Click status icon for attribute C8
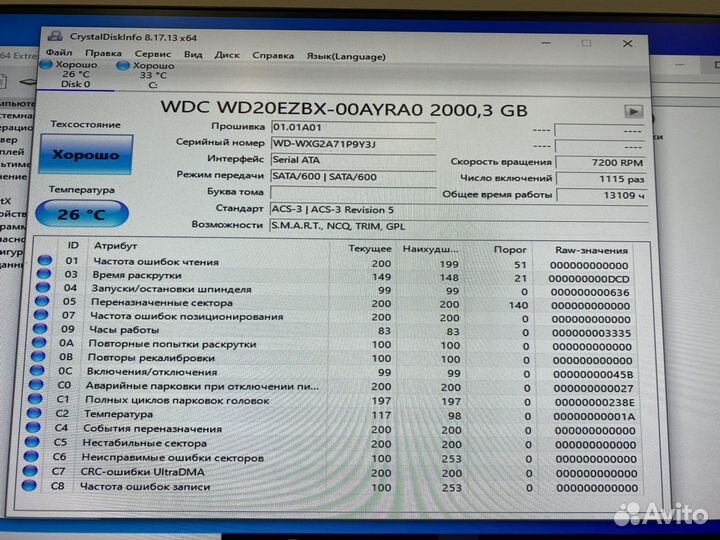Image resolution: width=720 pixels, height=540 pixels. [29, 485]
